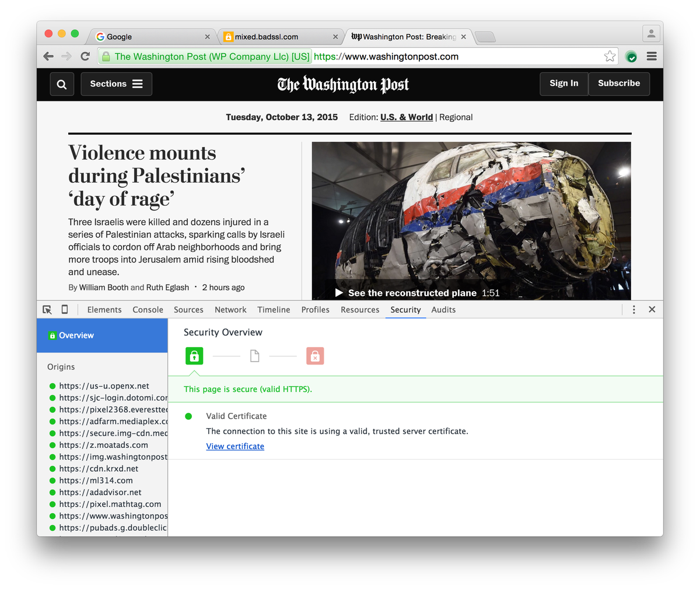Close the Washington Post tab
The height and width of the screenshot is (589, 700).
(x=463, y=37)
